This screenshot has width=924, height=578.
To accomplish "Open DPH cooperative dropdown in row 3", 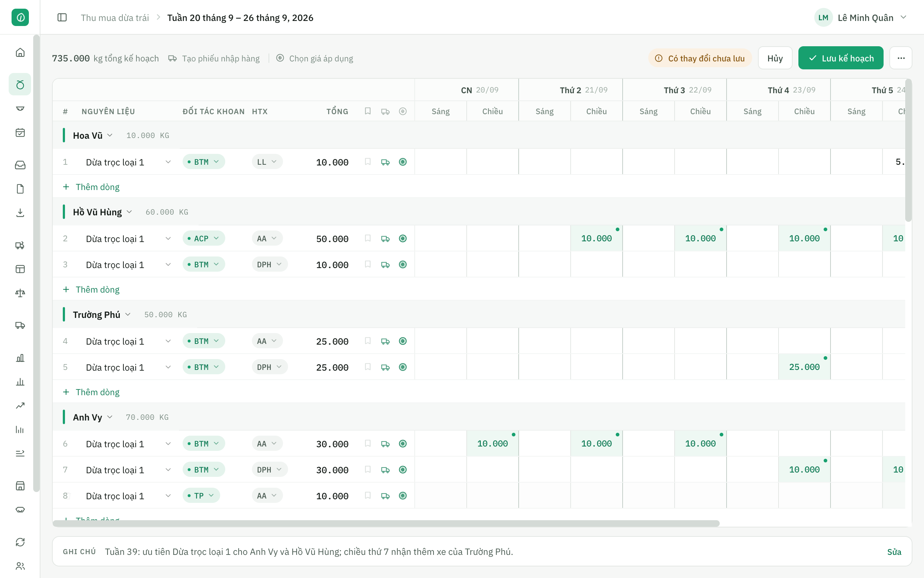I will pos(270,264).
